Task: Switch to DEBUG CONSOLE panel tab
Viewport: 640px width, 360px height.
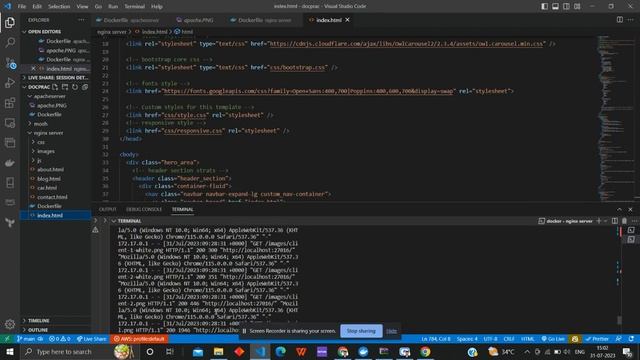Action: (x=144, y=209)
